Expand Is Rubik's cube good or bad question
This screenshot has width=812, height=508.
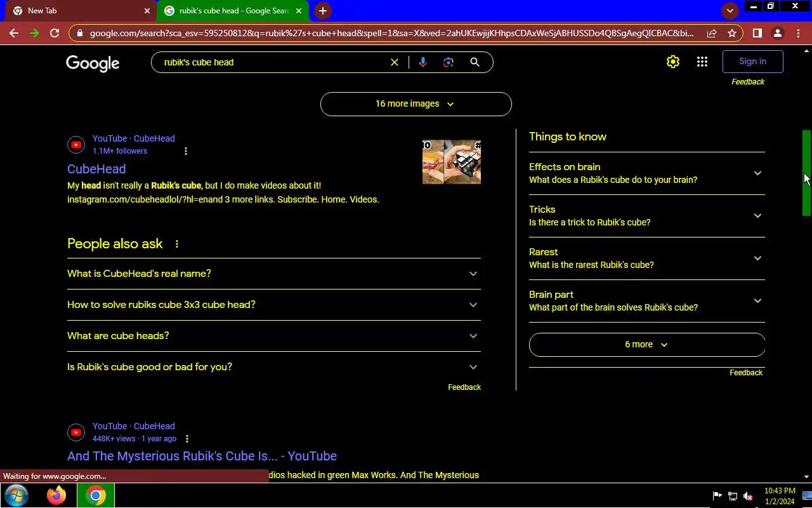pos(274,367)
